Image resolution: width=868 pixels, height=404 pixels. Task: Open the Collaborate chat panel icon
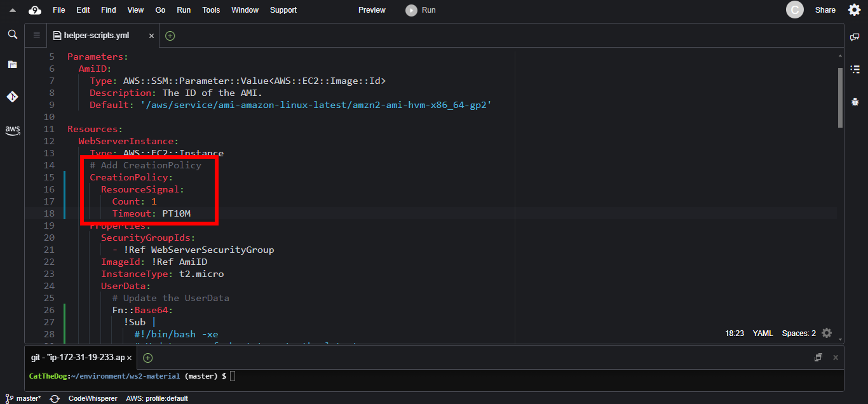pos(855,37)
